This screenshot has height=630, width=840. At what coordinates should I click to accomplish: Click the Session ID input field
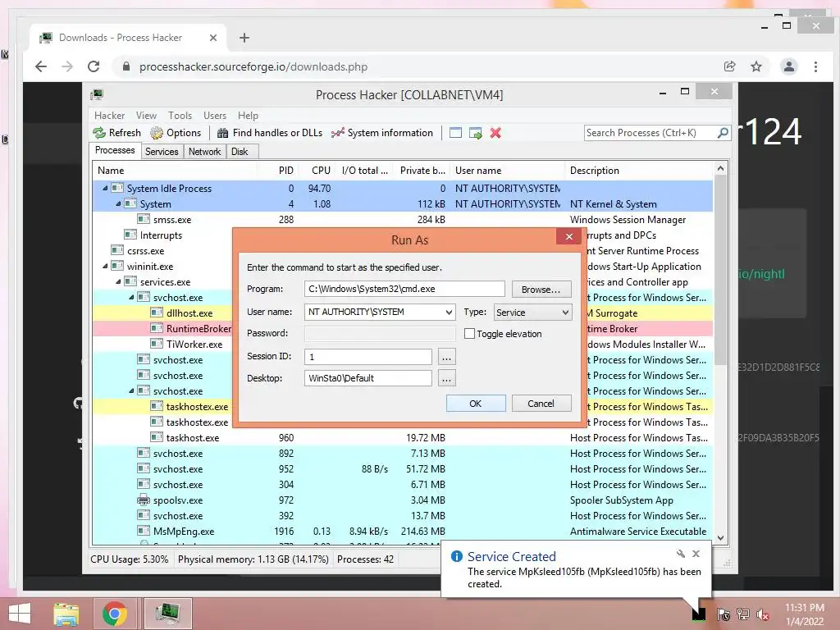pos(367,357)
